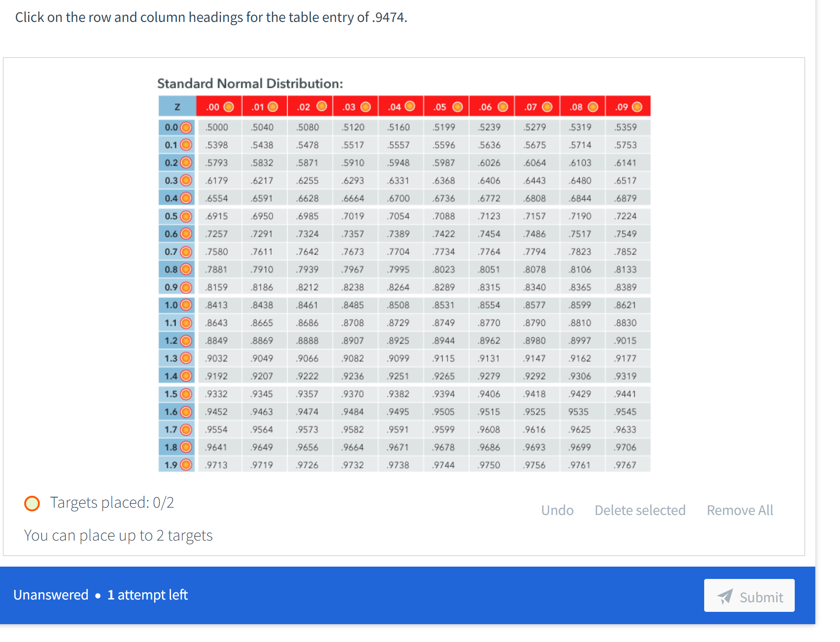
Task: Select the target on column heading .07
Action: 547,106
